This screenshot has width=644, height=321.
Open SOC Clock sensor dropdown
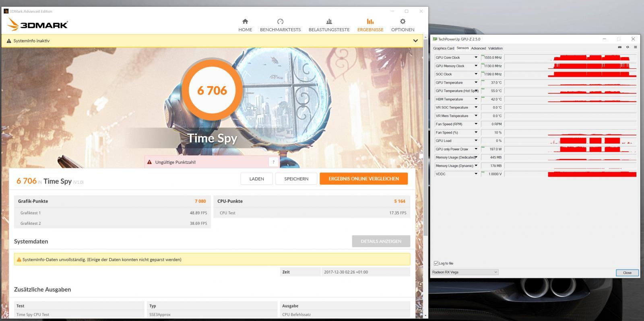pyautogui.click(x=476, y=74)
